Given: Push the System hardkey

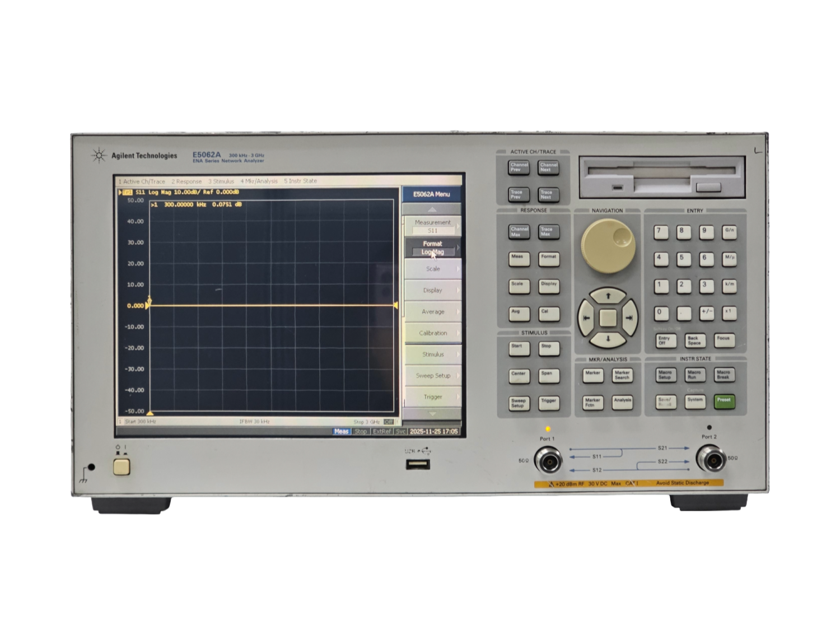Looking at the screenshot, I should pos(695,402).
